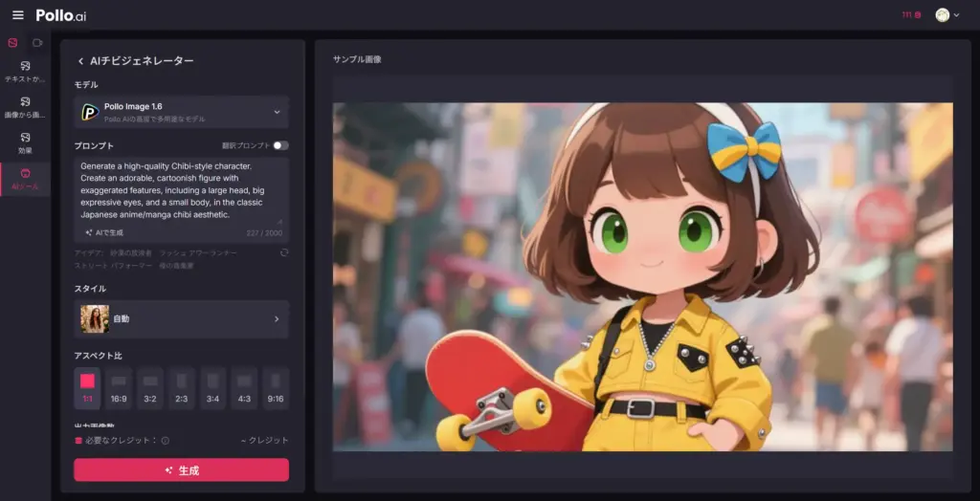Open the テキストか… sidebar tool
Screen dimensions: 980x501
tap(25, 72)
